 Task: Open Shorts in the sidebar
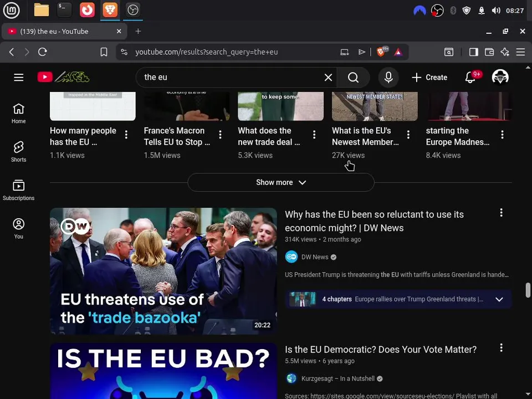coord(19,152)
